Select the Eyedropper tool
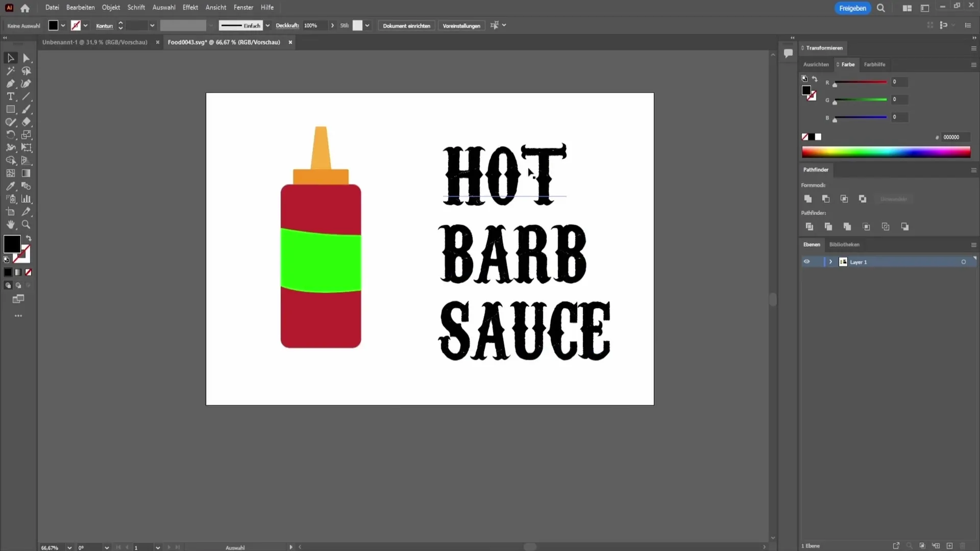Viewport: 980px width, 551px height. tap(10, 186)
